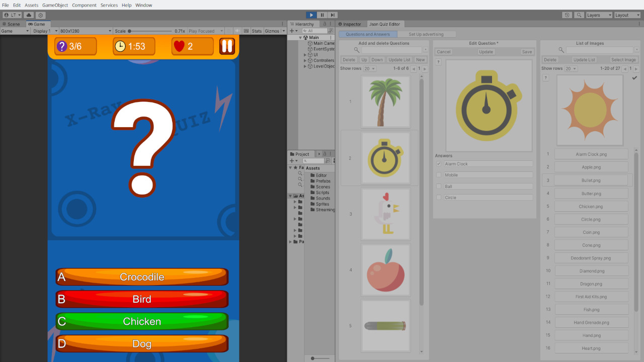Enable the Mobile answer checkbox
Screen dimensions: 644x362
[438, 175]
